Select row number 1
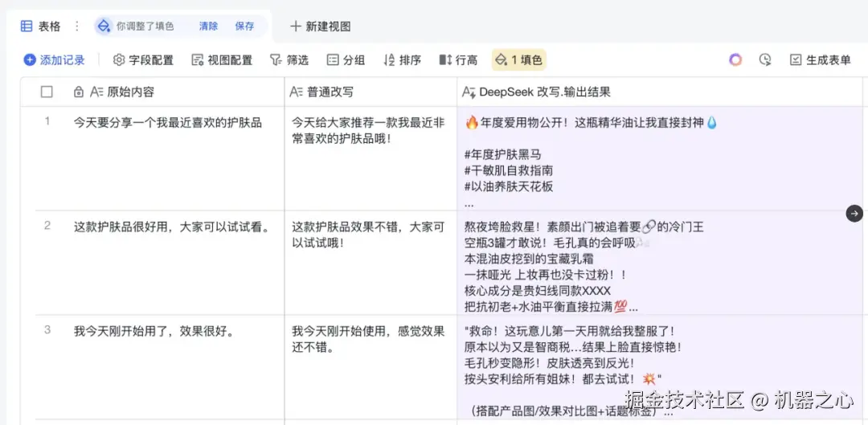Image resolution: width=868 pixels, height=425 pixels. click(x=47, y=121)
